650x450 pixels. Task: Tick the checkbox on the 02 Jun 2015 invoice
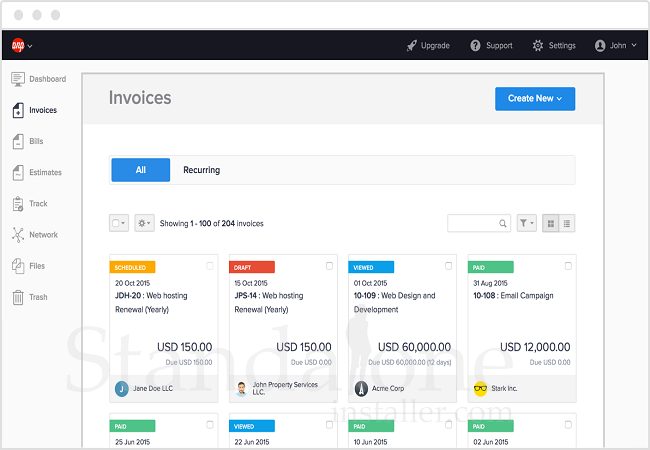pos(568,425)
